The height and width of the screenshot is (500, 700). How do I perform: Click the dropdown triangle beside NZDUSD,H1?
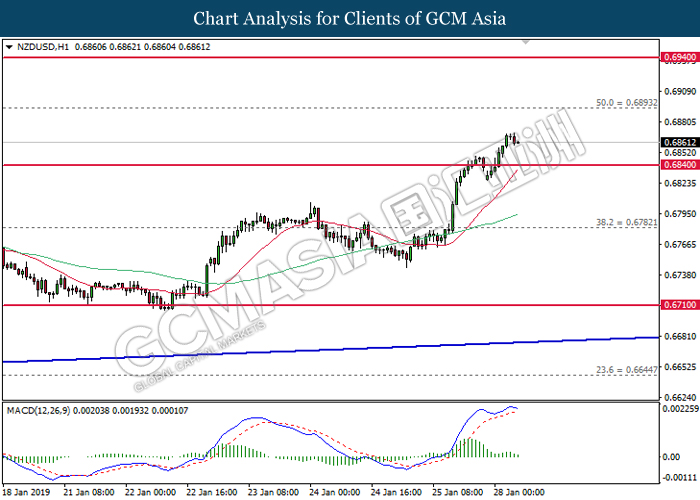(x=9, y=47)
